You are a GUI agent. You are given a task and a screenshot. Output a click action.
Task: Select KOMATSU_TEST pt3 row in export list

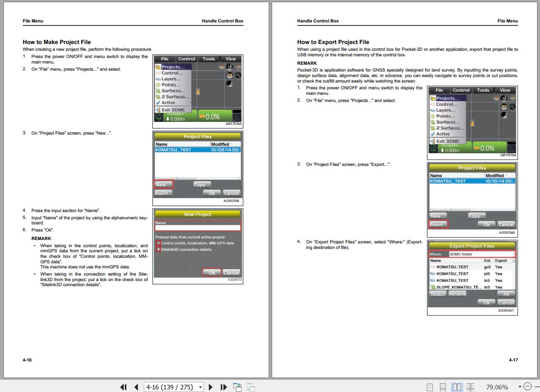tap(471, 274)
